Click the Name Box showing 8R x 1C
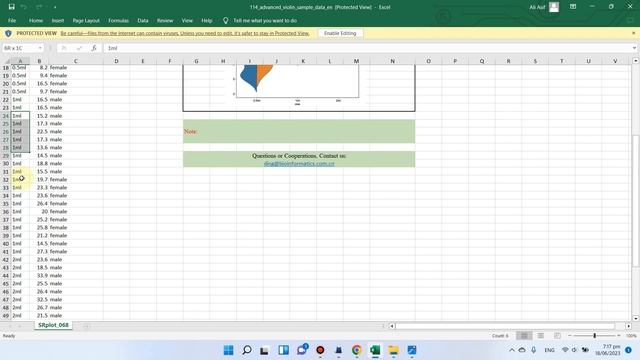The width and height of the screenshot is (640, 360). tap(20, 48)
